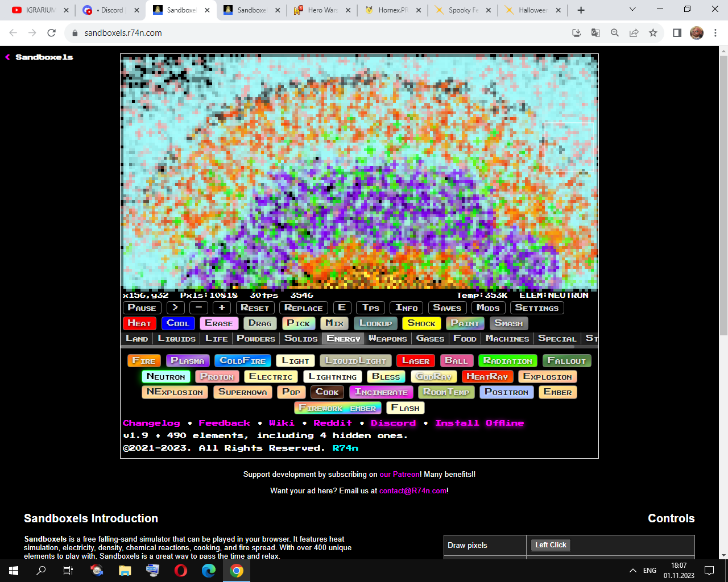
Task: Open Chrome's three-dot menu
Action: 715,33
